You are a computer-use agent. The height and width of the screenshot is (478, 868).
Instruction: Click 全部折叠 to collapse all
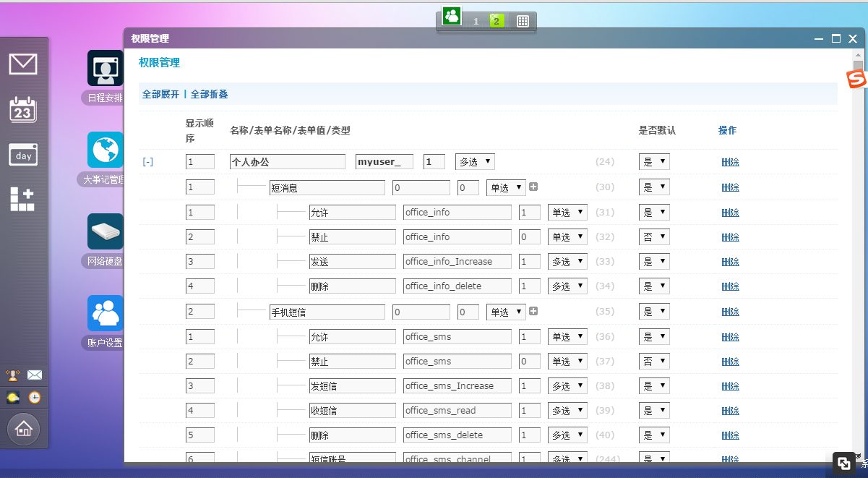pos(210,94)
